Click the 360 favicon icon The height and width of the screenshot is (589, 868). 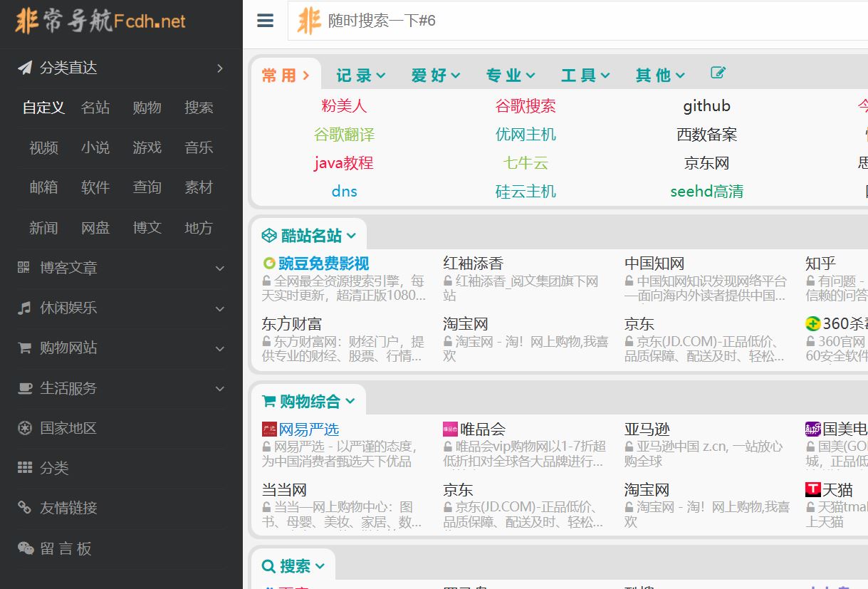point(813,323)
